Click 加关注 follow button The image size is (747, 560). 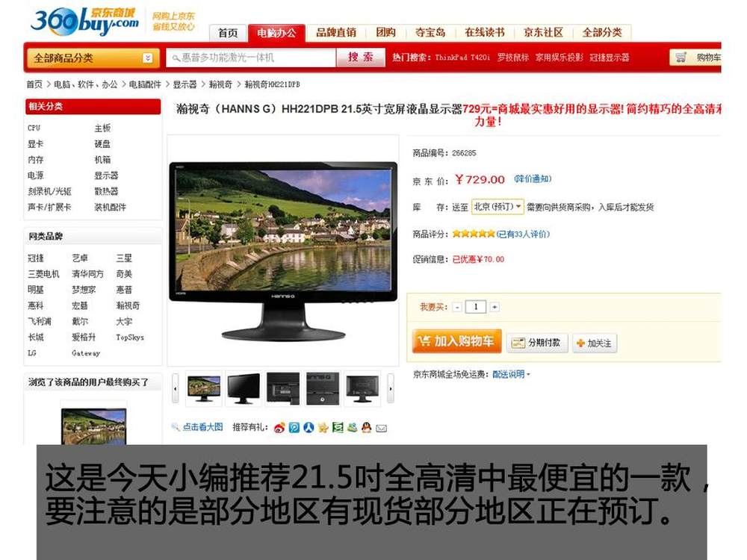pyautogui.click(x=595, y=343)
